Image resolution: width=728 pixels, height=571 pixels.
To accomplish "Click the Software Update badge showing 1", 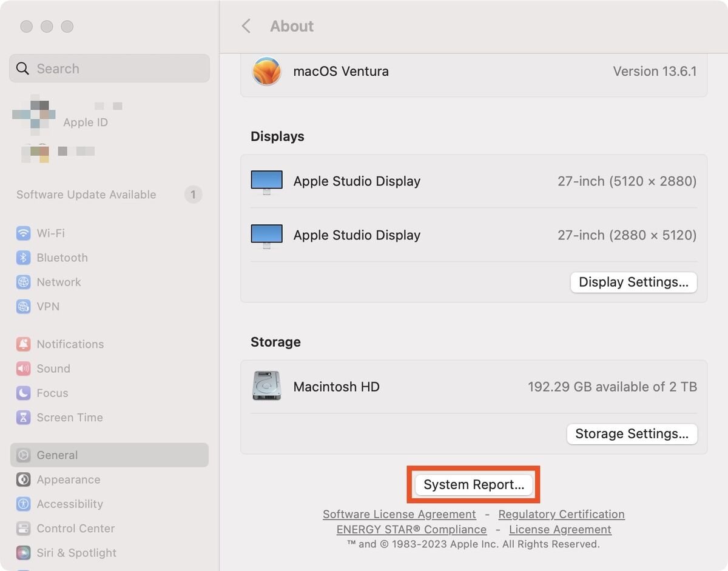I will [193, 195].
